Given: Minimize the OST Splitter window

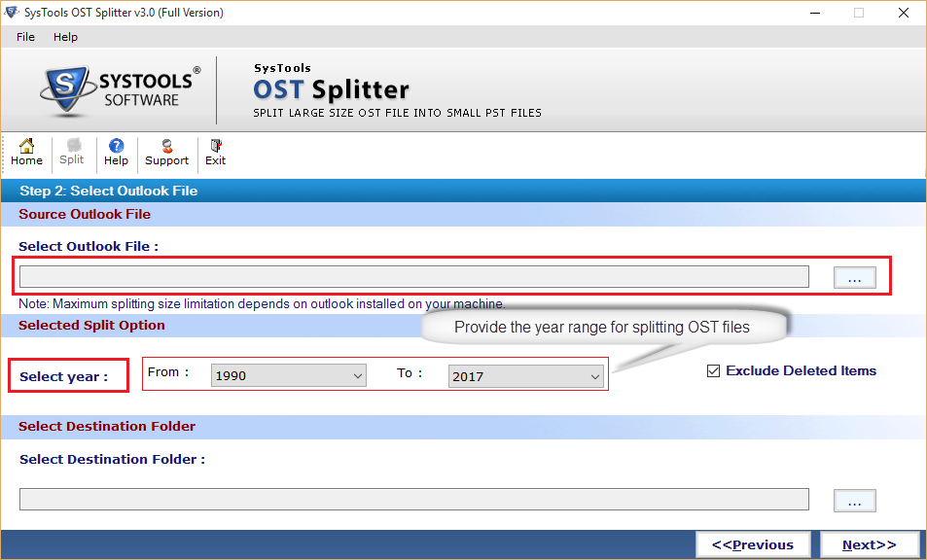Looking at the screenshot, I should (815, 13).
